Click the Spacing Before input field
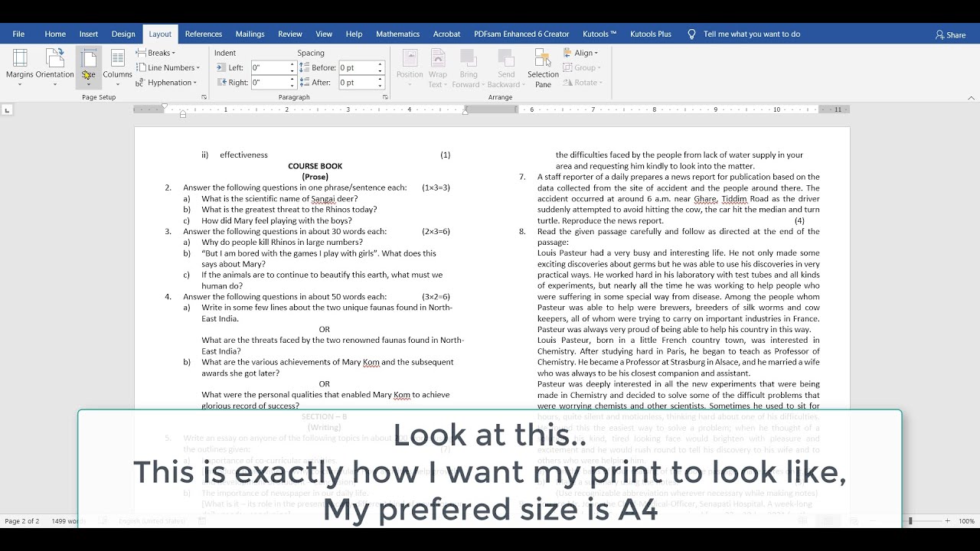 357,68
